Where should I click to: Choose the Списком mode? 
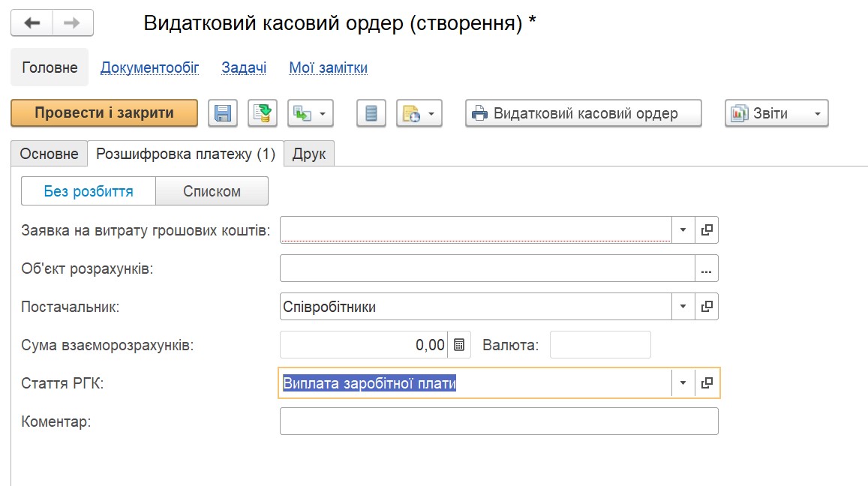click(x=212, y=191)
